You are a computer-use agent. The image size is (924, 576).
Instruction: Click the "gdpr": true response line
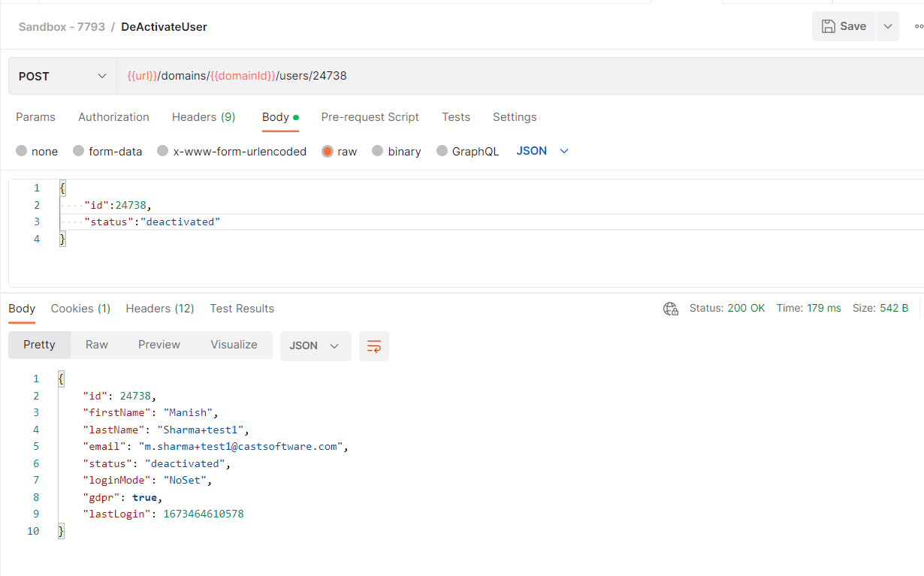(122, 497)
